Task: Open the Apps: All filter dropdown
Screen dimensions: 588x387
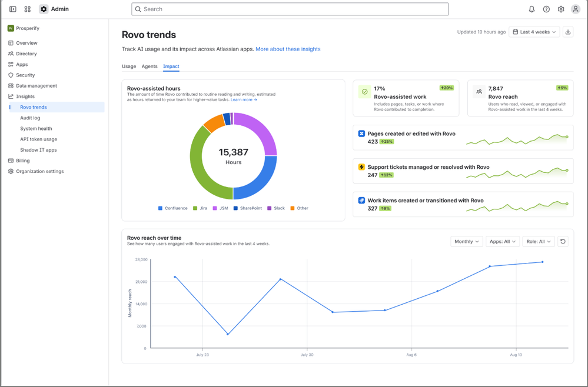Action: point(503,241)
